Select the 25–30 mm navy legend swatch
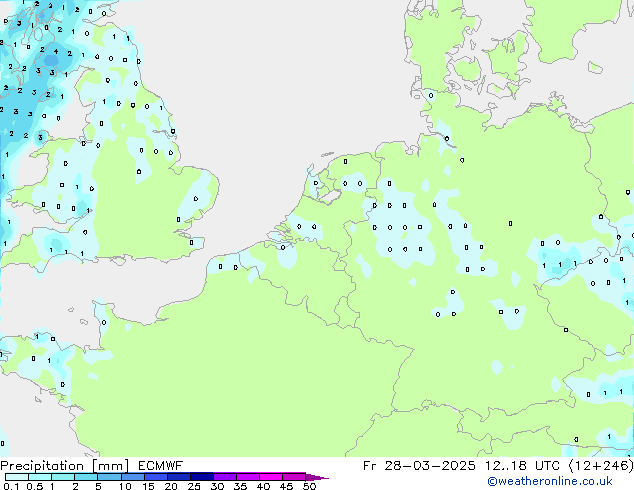 [x=202, y=477]
